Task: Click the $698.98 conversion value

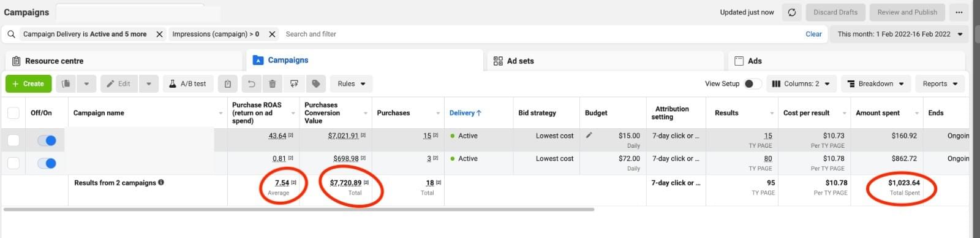Action: [346, 158]
